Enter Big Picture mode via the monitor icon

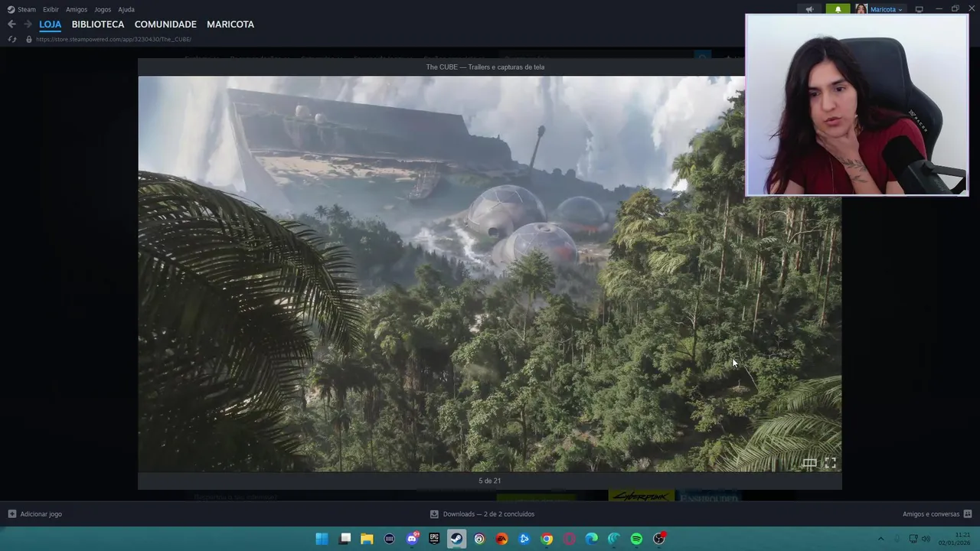click(920, 9)
